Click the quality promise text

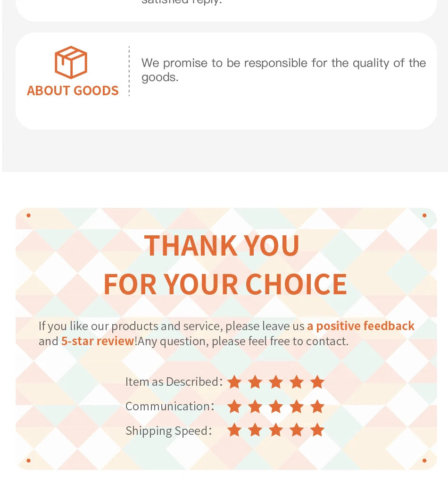pyautogui.click(x=283, y=70)
